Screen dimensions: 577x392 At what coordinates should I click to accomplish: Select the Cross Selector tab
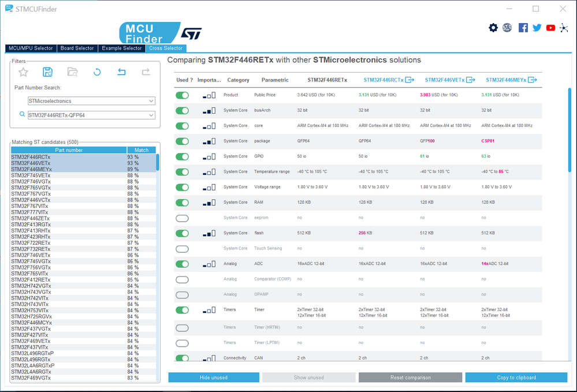(x=166, y=48)
